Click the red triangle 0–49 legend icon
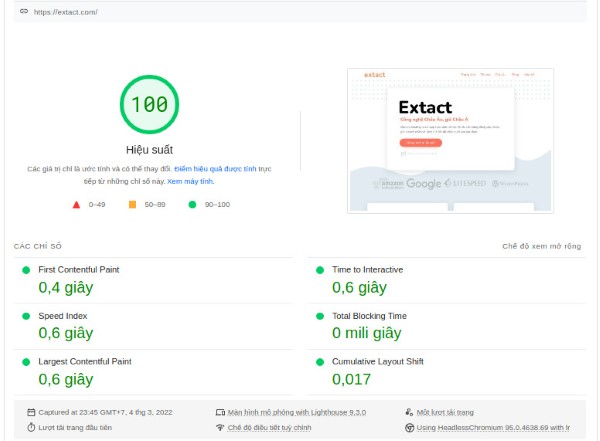This screenshot has height=441, width=600. (76, 204)
